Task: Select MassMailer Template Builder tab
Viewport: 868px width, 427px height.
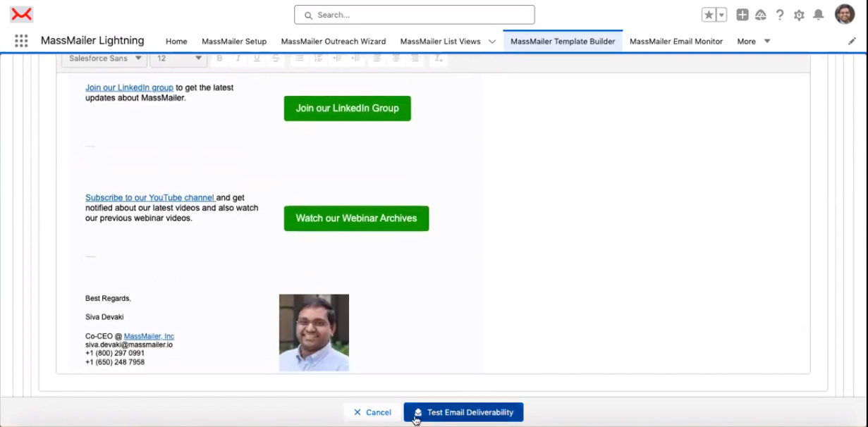Action: click(563, 42)
